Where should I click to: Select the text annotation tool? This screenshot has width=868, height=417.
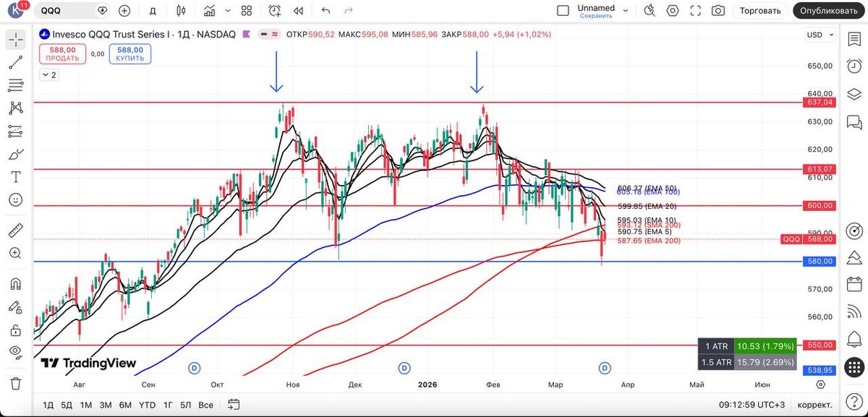(x=15, y=177)
